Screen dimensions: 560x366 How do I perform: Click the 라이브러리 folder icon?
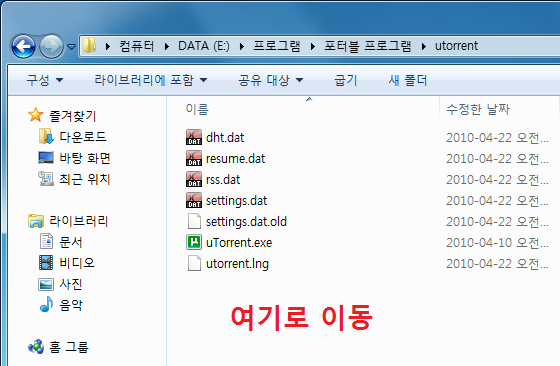point(36,221)
